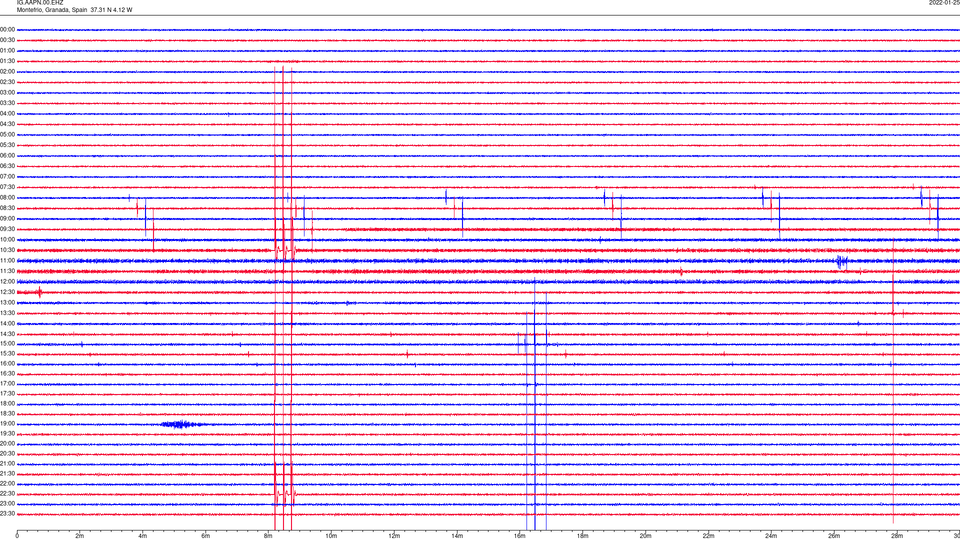Select the 19:00 row label
Screen dimensions: 960x540
[7, 424]
